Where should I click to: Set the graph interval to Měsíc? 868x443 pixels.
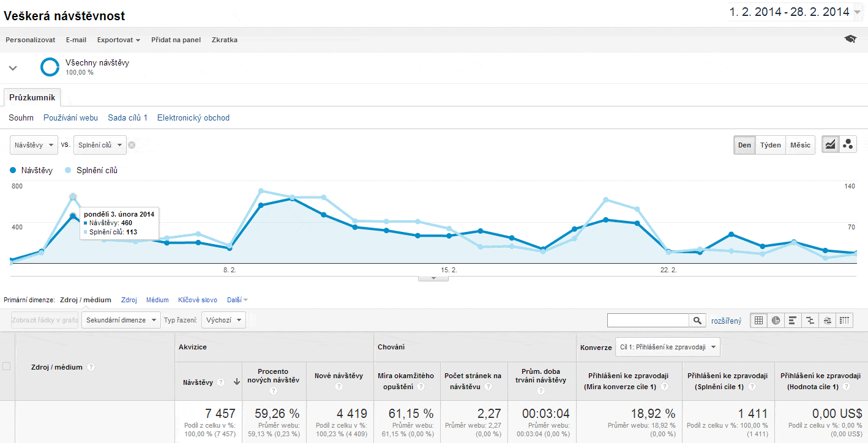[x=800, y=145]
